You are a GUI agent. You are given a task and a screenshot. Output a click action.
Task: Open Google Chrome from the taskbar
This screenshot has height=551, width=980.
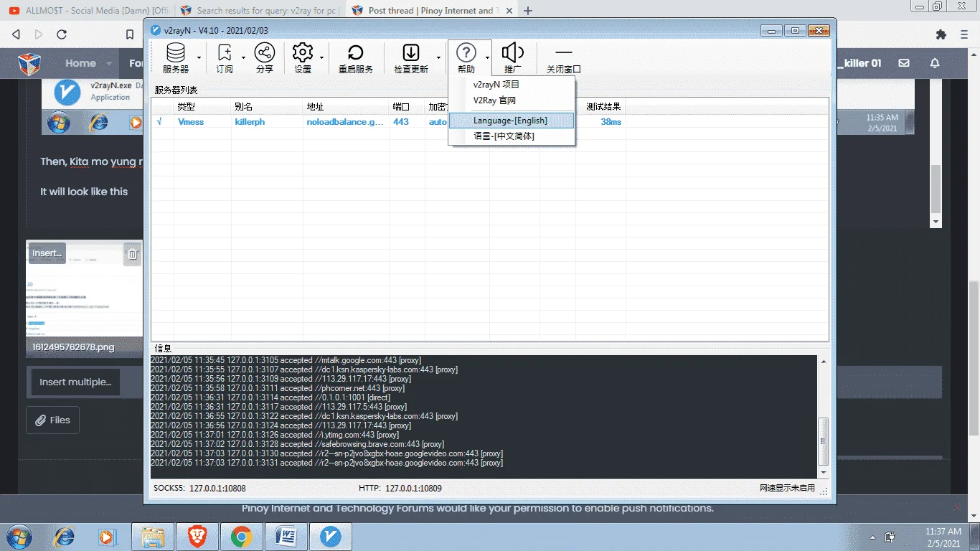241,536
